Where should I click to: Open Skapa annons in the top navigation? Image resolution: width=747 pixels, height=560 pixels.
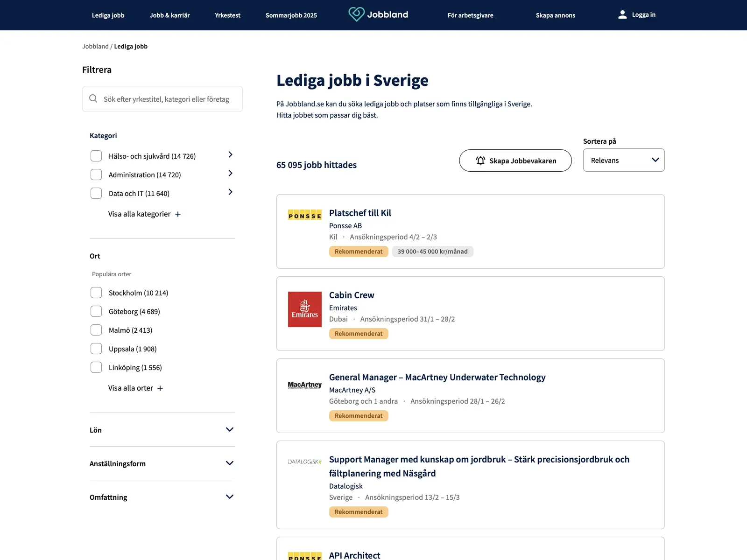pyautogui.click(x=556, y=15)
